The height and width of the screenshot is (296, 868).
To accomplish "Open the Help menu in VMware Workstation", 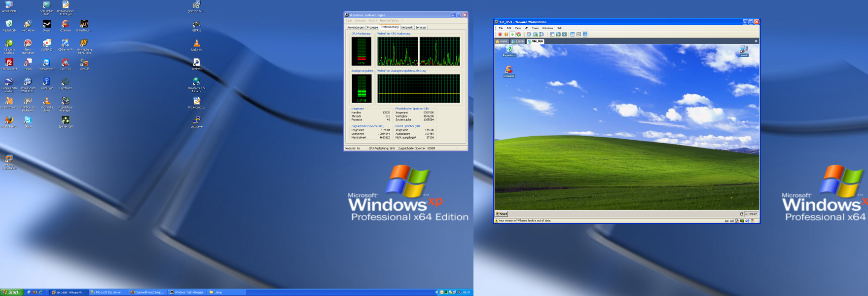I will click(559, 28).
